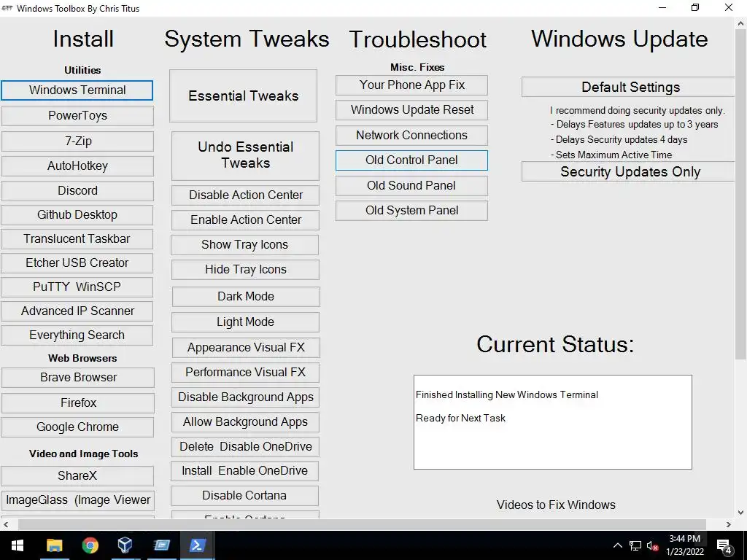Show hidden tray icons chevron
This screenshot has height=560, width=747.
tap(617, 545)
